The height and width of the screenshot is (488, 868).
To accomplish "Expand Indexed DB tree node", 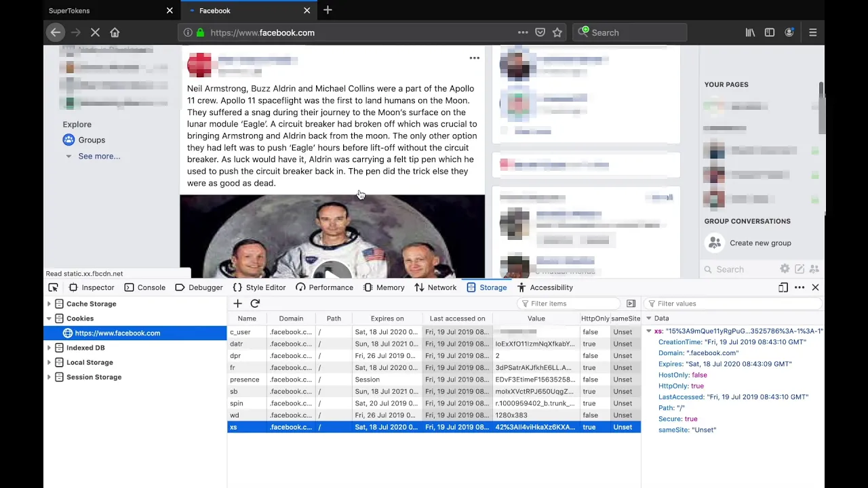I will point(49,348).
